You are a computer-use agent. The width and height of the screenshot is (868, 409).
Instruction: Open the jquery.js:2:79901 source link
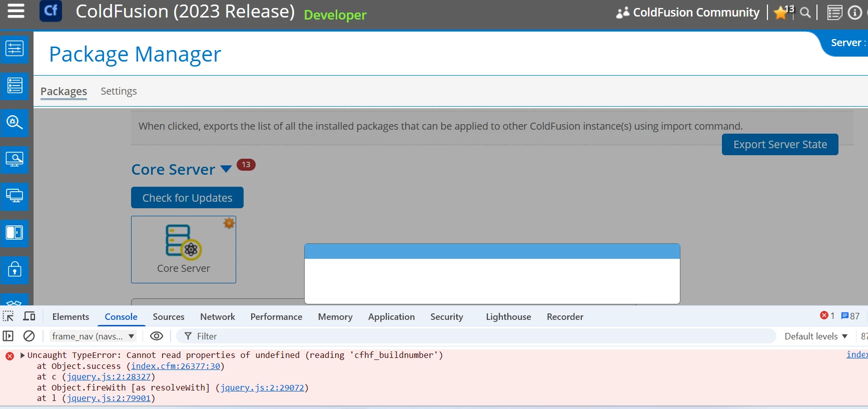109,398
